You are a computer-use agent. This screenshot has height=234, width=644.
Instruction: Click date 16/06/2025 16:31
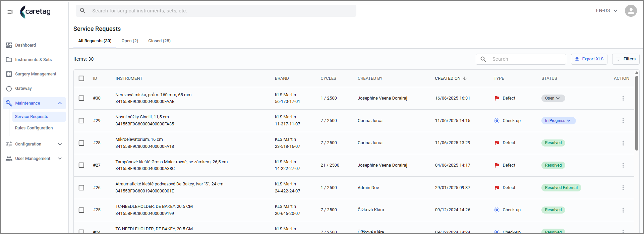[x=453, y=98]
